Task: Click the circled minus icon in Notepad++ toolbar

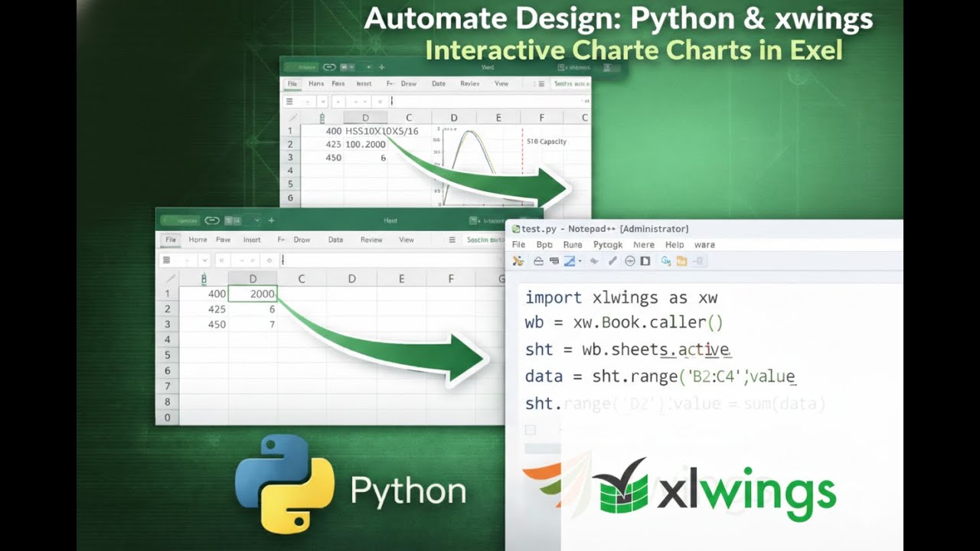Action: pos(630,261)
